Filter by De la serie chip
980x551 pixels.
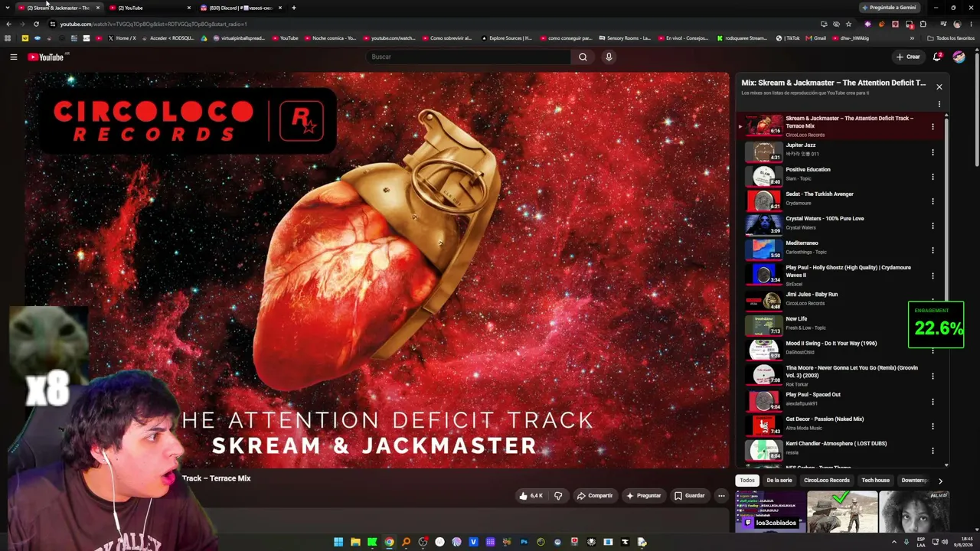[779, 481]
